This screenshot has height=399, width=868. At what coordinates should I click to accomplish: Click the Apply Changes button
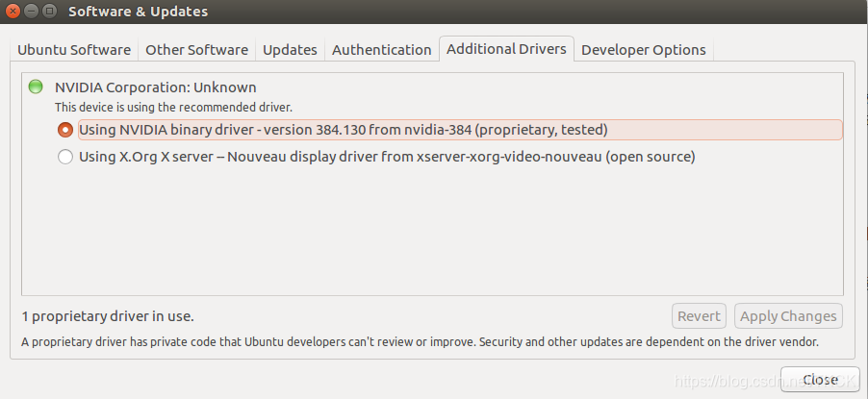click(788, 316)
